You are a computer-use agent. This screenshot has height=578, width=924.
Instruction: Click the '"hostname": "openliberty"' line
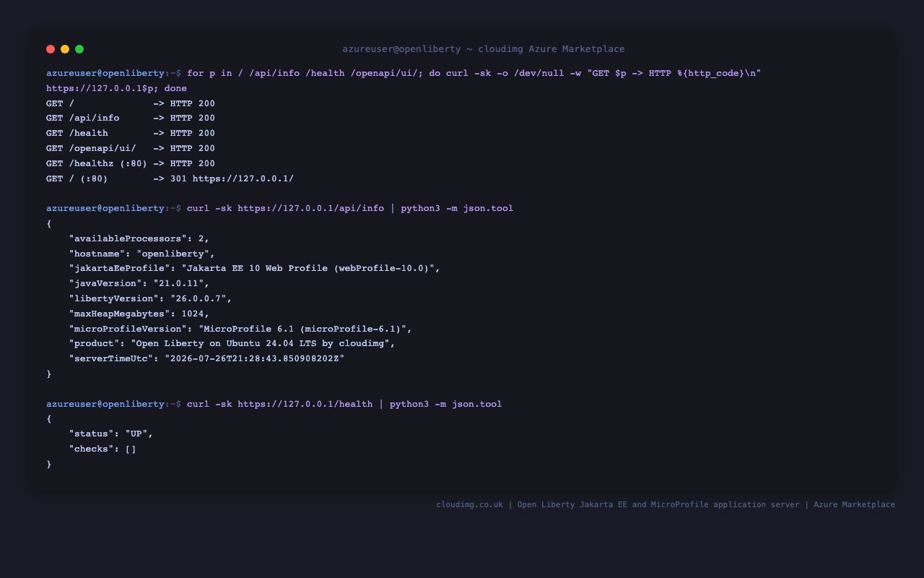[x=142, y=254]
